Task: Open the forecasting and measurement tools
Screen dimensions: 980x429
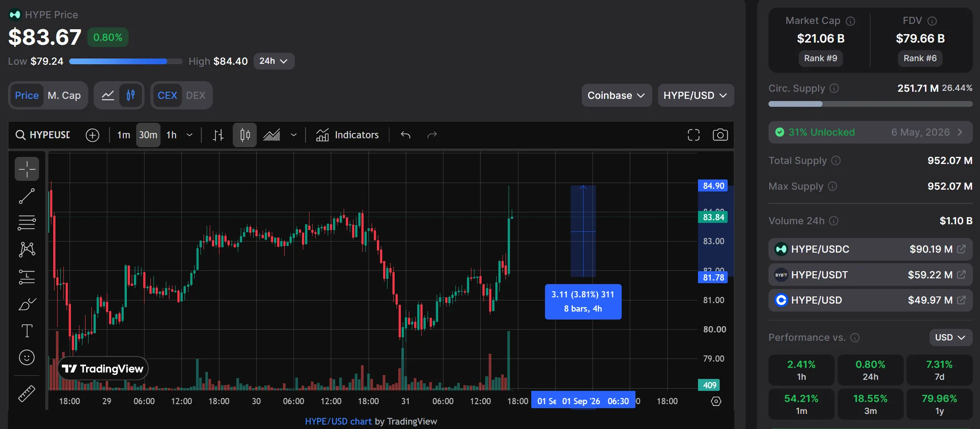Action: pyautogui.click(x=27, y=277)
